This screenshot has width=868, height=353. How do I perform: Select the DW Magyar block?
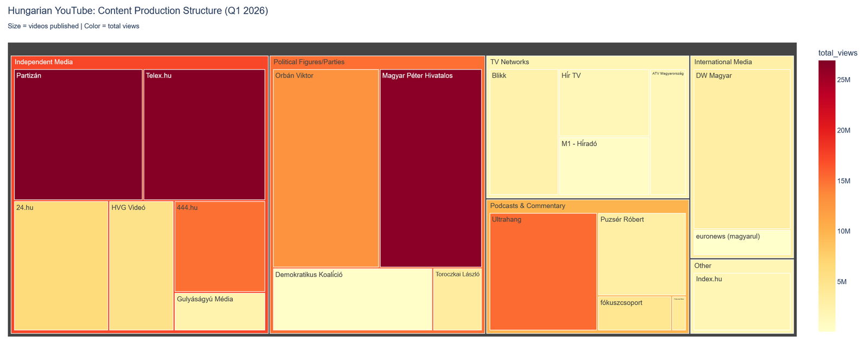point(742,149)
